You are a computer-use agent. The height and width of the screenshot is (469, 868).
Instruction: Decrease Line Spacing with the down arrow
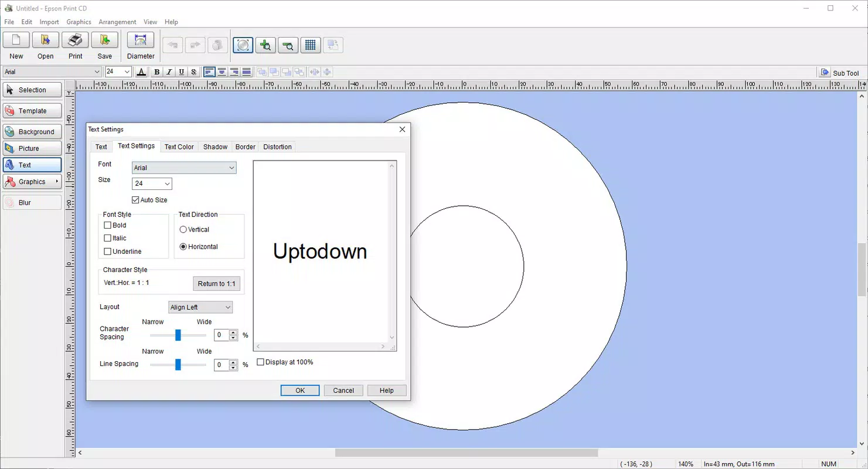pyautogui.click(x=233, y=368)
